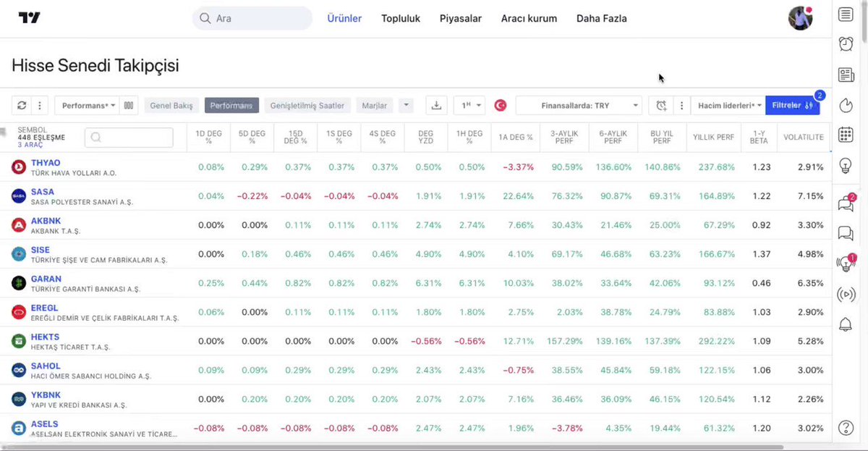This screenshot has height=451, width=868.
Task: Click the GARAN stock logo
Action: [19, 283]
